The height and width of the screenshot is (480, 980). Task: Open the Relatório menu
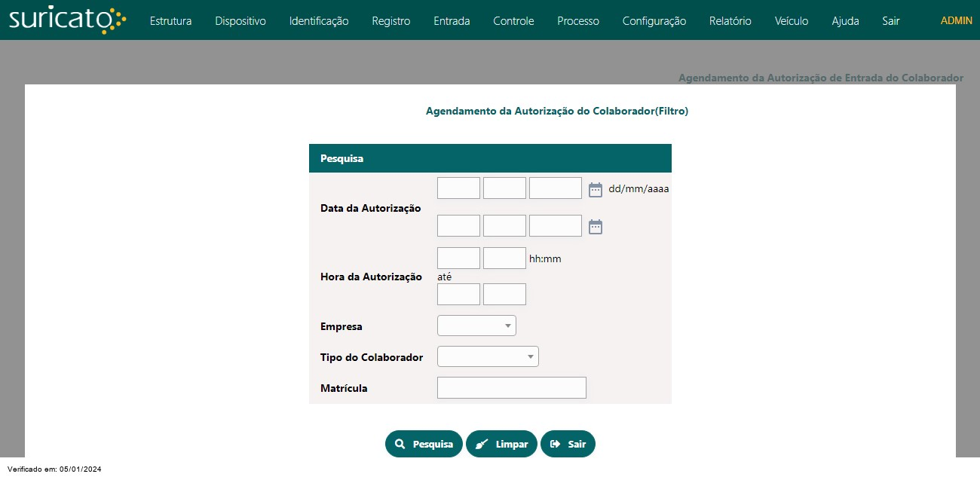730,21
